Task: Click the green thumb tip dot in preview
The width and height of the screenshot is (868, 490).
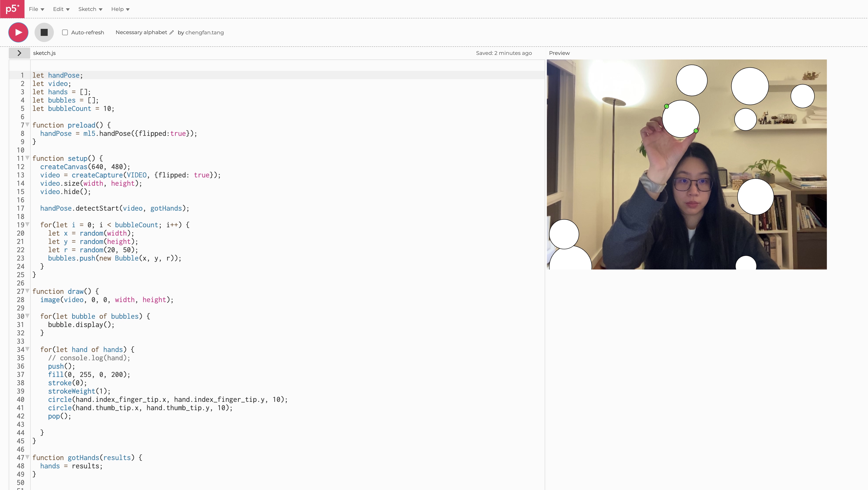Action: 696,131
